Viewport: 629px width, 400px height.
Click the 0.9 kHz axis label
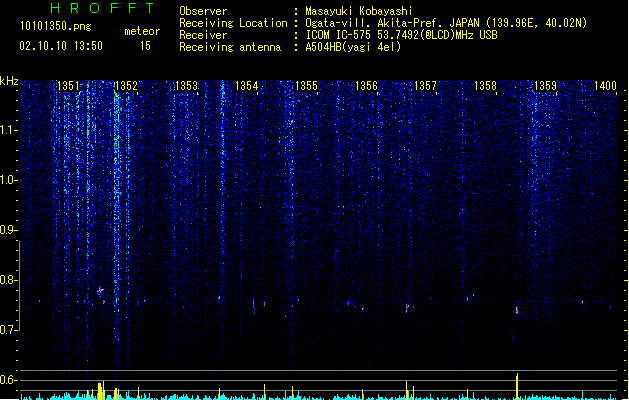8,230
